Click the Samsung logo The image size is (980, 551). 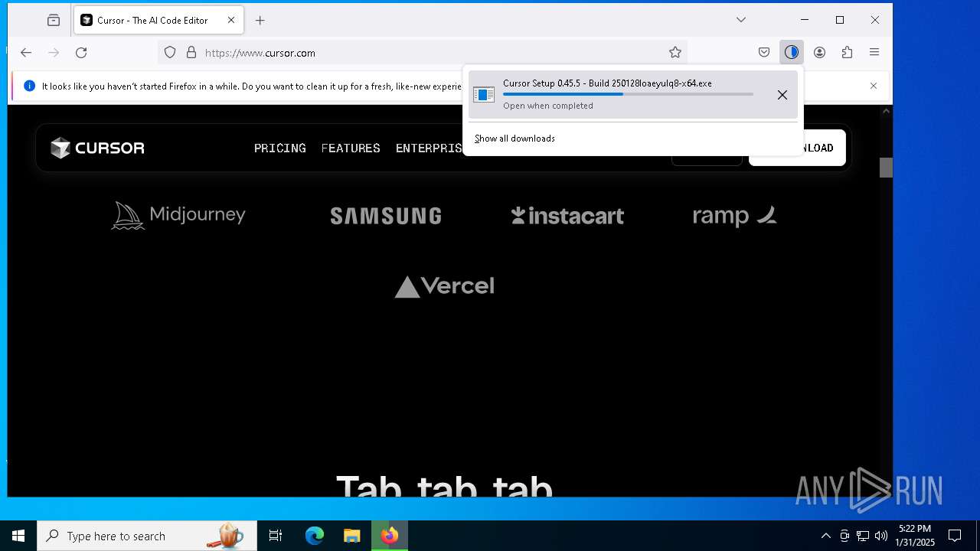pos(386,216)
